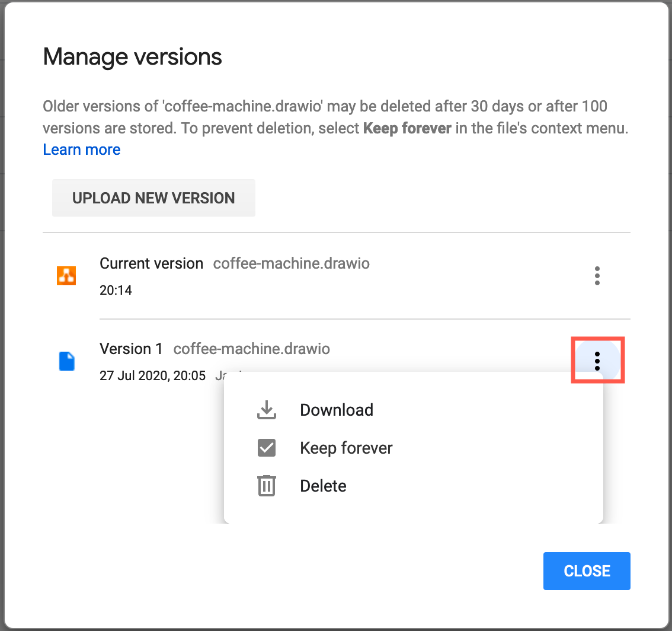Click the blue document icon beside Version 1
672x631 pixels.
[x=66, y=361]
